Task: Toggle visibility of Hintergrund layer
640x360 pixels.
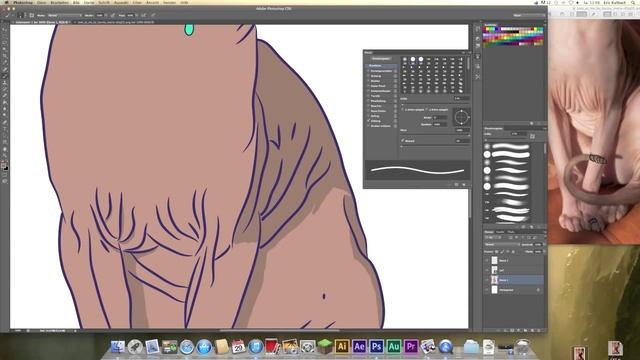Action: [x=487, y=290]
